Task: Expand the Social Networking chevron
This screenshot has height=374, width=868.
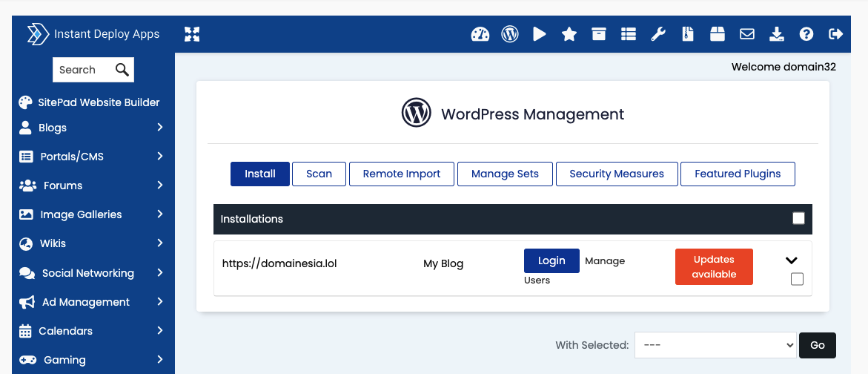Action: (160, 272)
